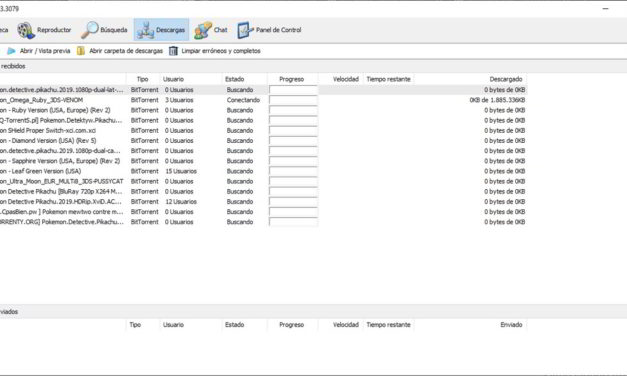This screenshot has height=376, width=627.
Task: Click the Abrir / Vista previa play icon
Action: coord(11,51)
